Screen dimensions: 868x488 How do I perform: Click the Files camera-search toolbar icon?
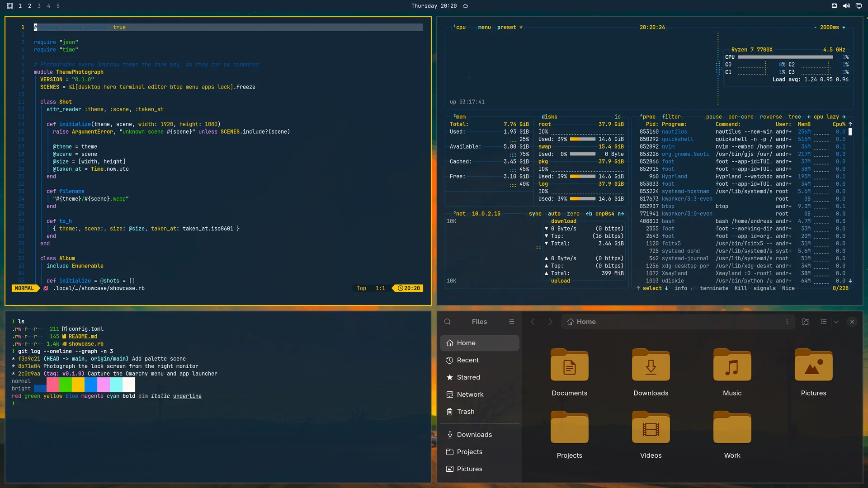click(806, 322)
